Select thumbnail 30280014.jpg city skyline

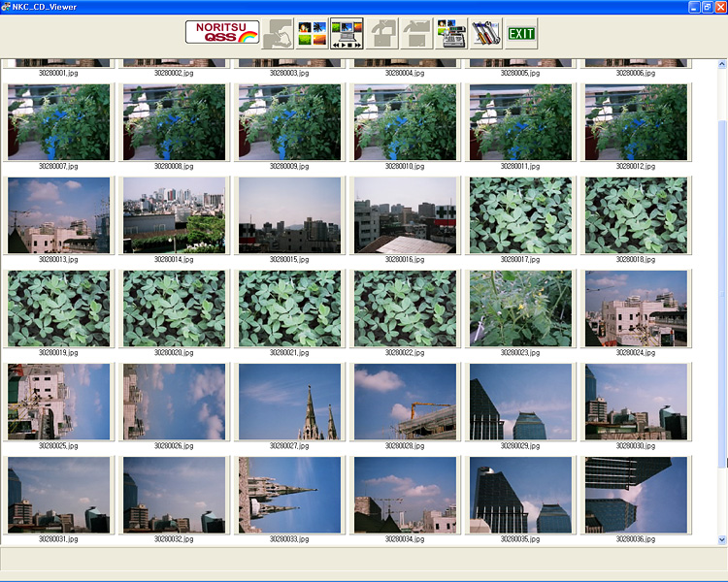175,214
